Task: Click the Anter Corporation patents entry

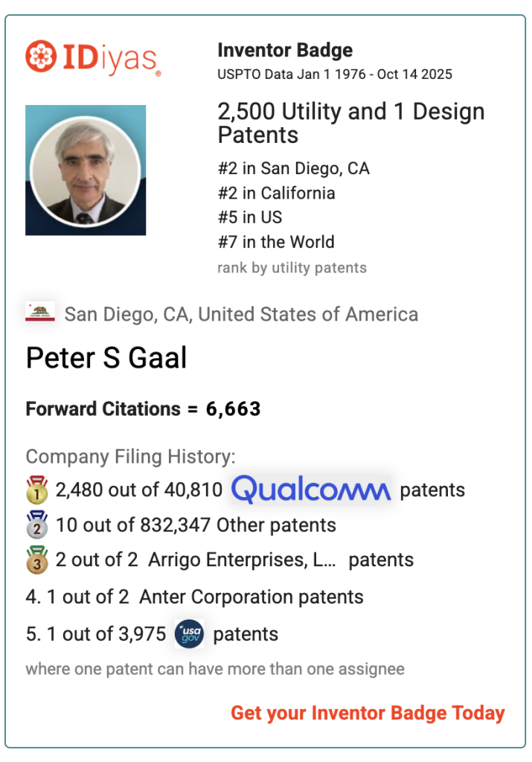Action: pyautogui.click(x=195, y=597)
